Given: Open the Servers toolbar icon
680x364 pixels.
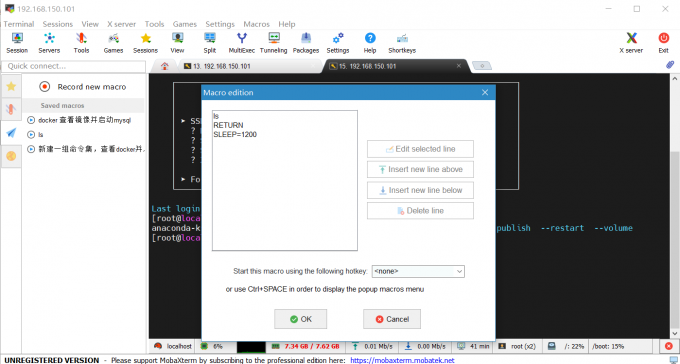Looking at the screenshot, I should point(49,43).
